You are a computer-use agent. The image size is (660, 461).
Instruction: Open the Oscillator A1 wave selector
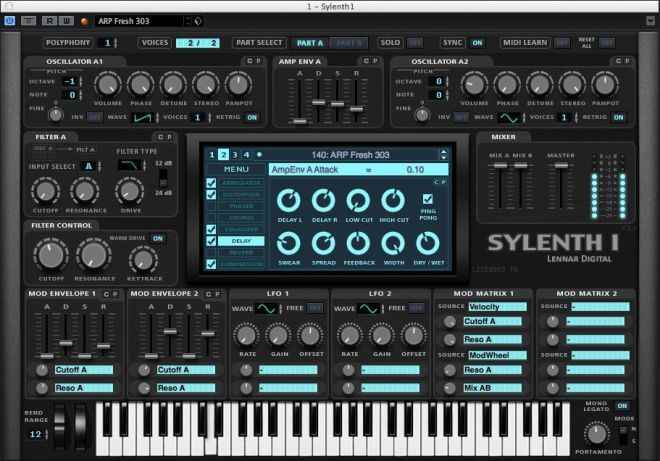143,118
